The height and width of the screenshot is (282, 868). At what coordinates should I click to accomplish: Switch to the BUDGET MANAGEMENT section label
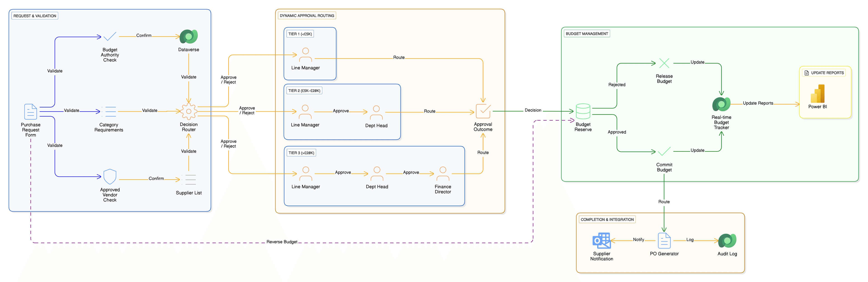[x=587, y=33]
